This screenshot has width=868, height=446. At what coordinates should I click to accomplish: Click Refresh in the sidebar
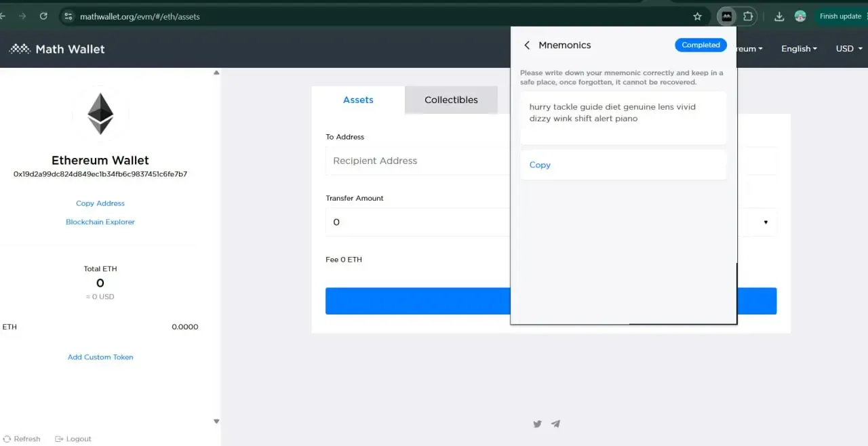pos(21,439)
